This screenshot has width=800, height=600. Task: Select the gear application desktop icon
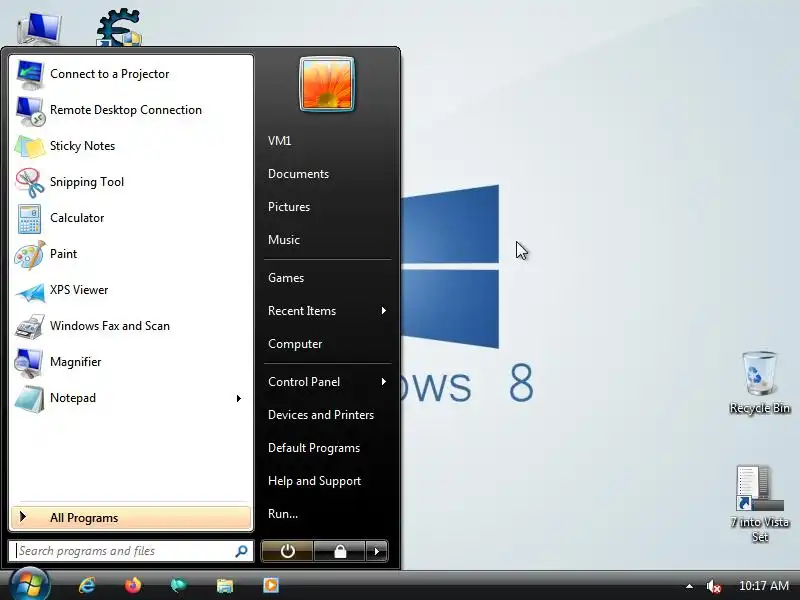coord(119,27)
